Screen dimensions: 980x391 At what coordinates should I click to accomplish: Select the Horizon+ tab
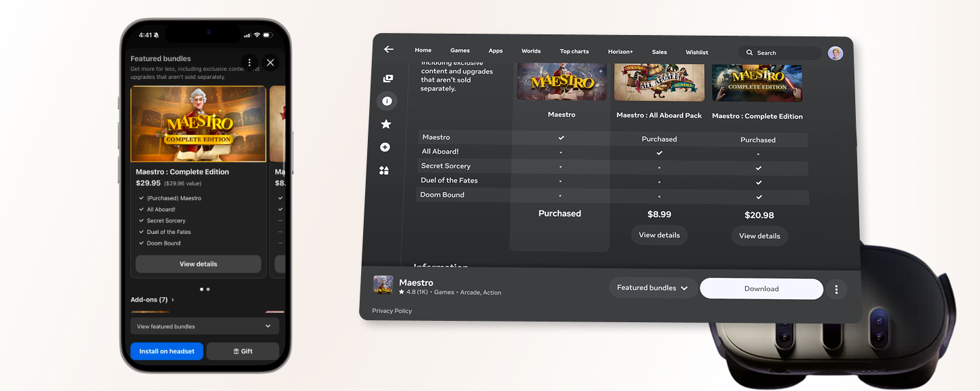(620, 52)
